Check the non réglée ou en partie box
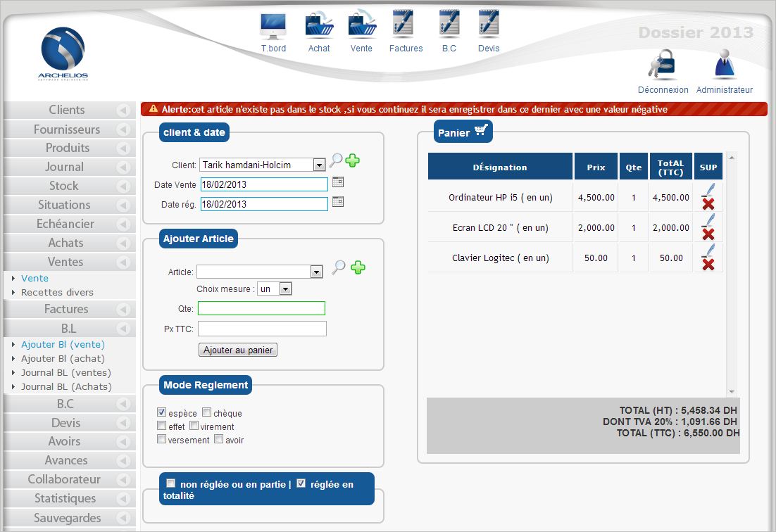Viewport: 776px width, 532px height. point(170,483)
